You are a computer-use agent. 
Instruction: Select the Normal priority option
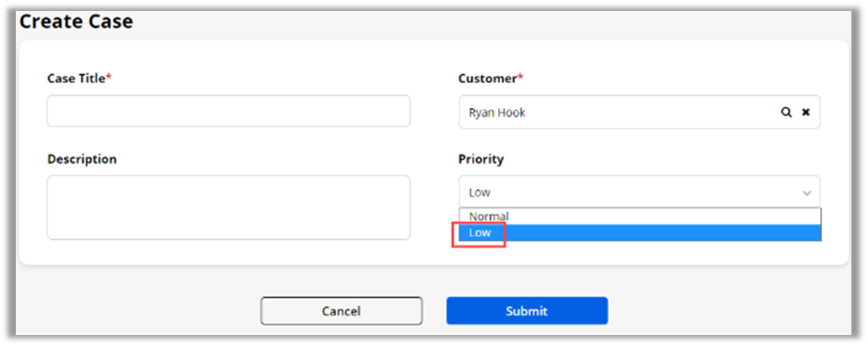click(489, 216)
